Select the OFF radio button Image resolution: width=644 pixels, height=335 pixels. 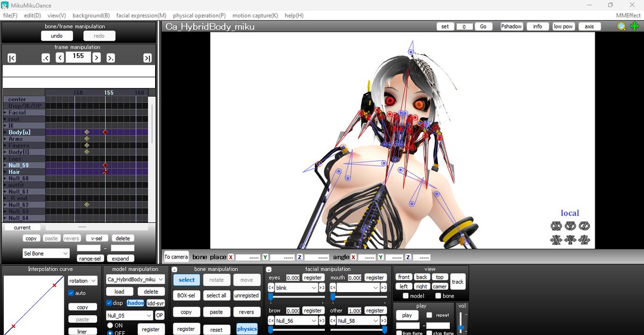click(110, 333)
